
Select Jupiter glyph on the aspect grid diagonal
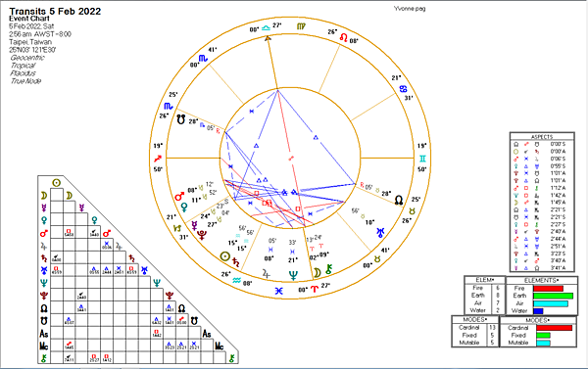pos(119,246)
